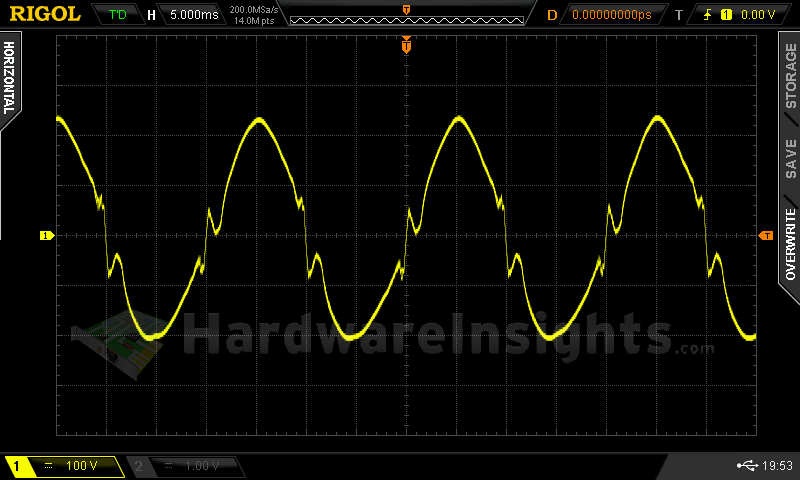Click the orange trigger level T marker

[x=766, y=236]
